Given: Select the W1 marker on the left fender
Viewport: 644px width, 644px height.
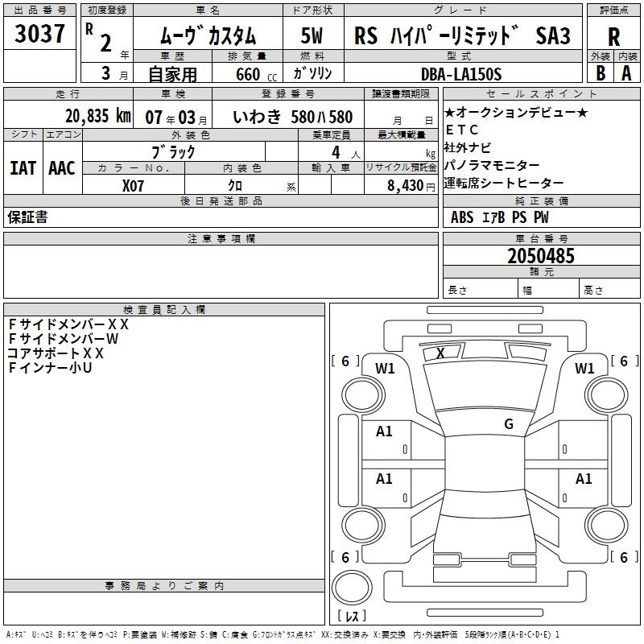Looking at the screenshot, I should point(385,369).
